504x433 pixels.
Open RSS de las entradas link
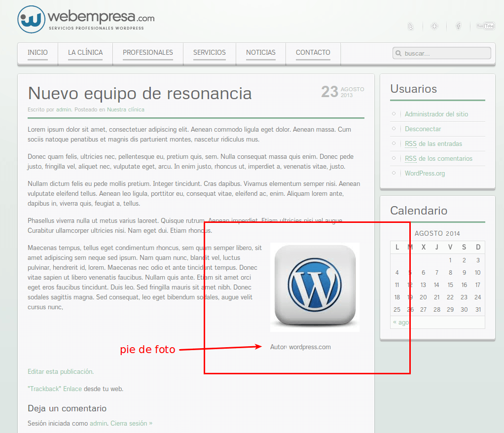(433, 144)
